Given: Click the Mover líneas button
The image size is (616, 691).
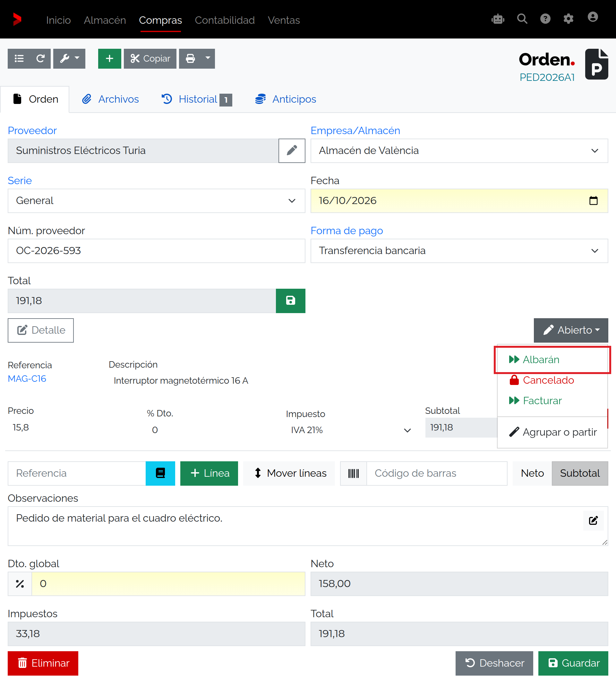Looking at the screenshot, I should tap(289, 473).
